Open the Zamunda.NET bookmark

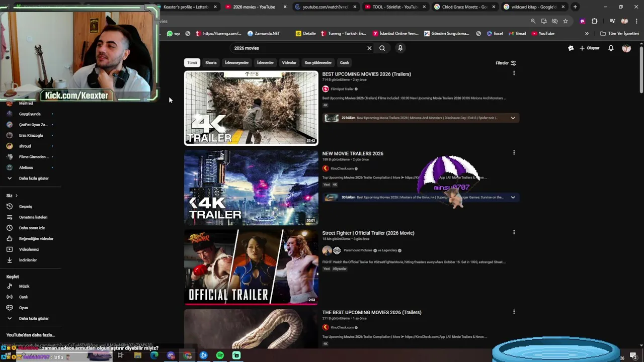point(264,34)
